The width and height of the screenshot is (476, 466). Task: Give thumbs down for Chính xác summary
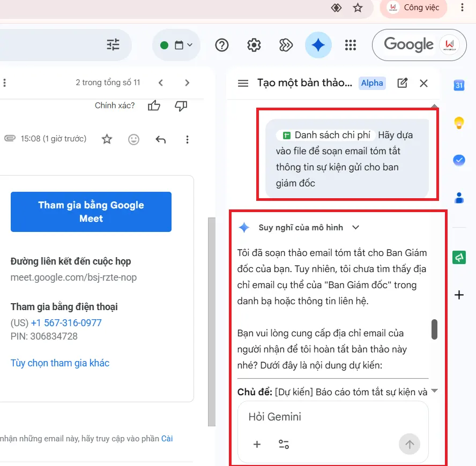point(181,106)
